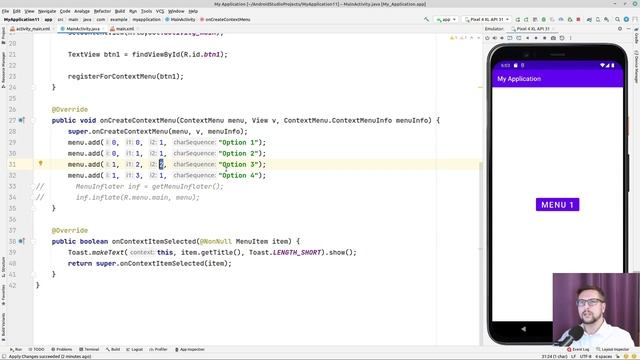This screenshot has width=640, height=360.
Task: Collapse the onContextItemSelected method fold marker
Action: (34, 241)
